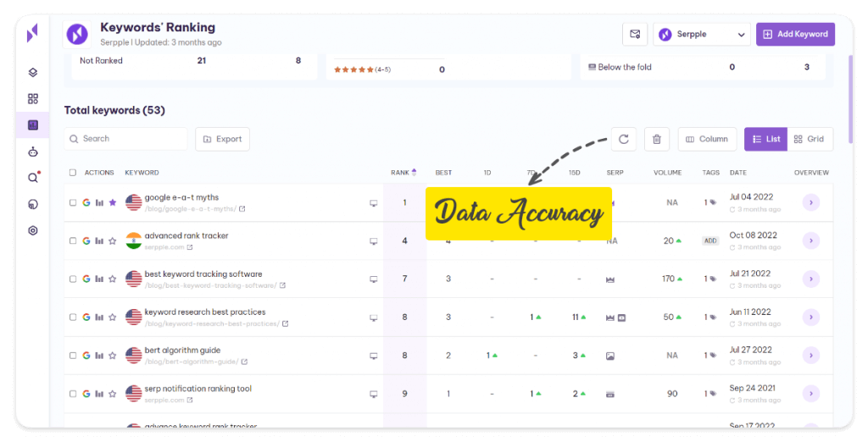Click into the keyword Search field

click(x=127, y=139)
